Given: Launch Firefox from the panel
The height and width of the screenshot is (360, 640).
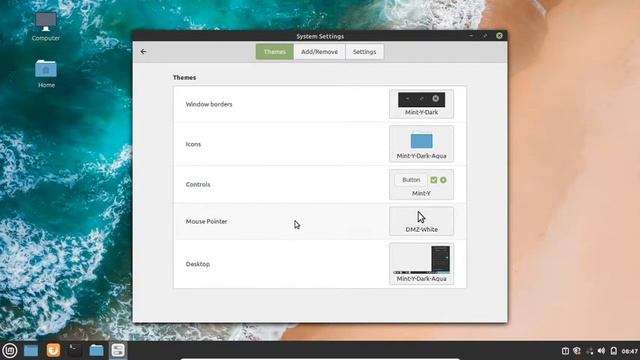Looking at the screenshot, I should click(53, 351).
